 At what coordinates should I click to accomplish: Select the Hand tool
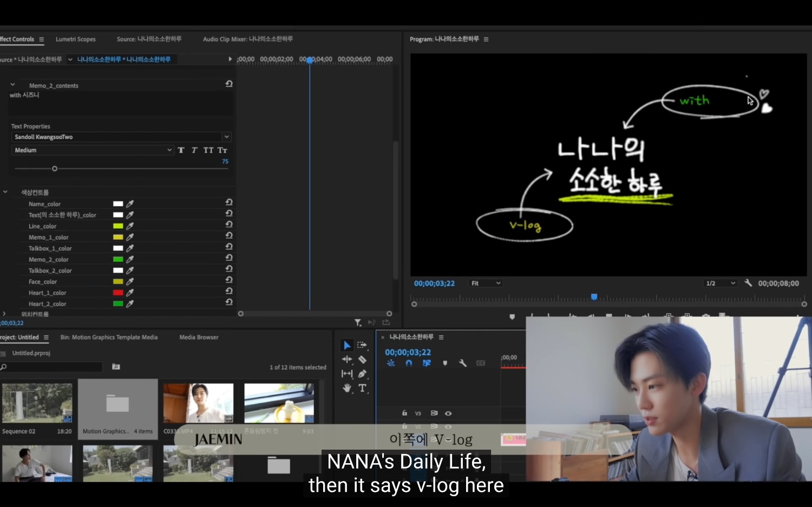tap(347, 388)
